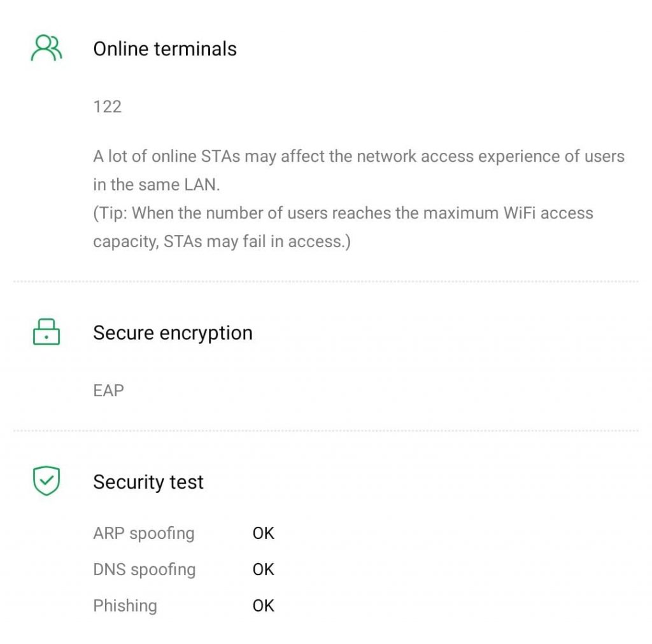Click the EAP encryption value
Viewport: 652px width, 644px height.
[x=108, y=390]
